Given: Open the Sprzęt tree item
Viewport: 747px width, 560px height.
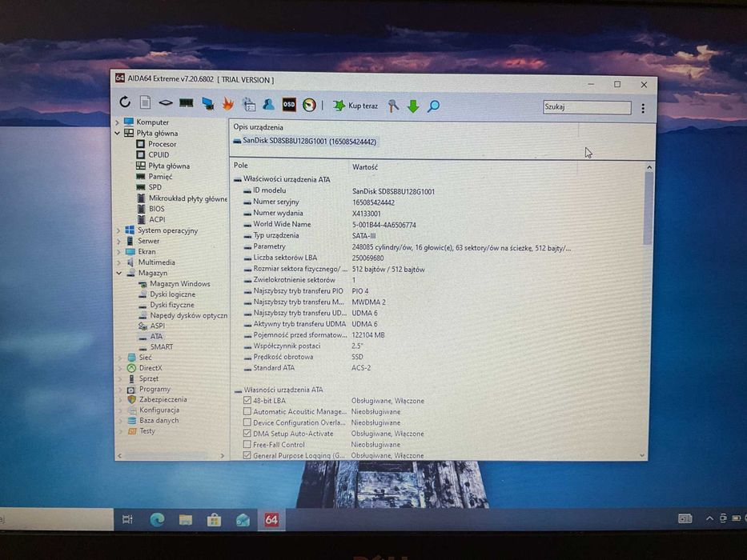Looking at the screenshot, I should tap(148, 378).
